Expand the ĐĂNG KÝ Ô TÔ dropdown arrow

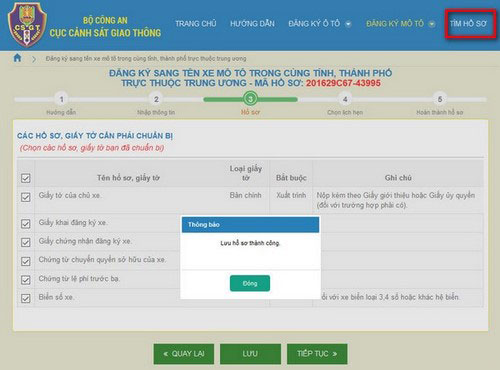348,24
